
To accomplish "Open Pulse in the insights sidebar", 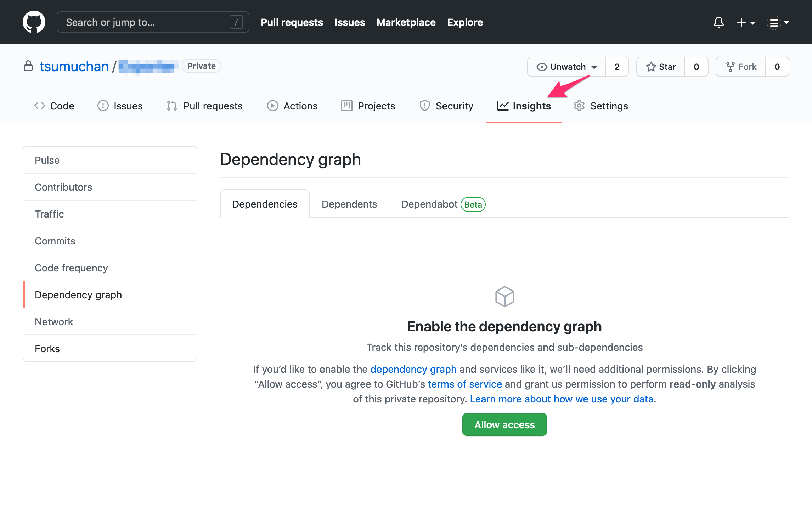I will [110, 160].
